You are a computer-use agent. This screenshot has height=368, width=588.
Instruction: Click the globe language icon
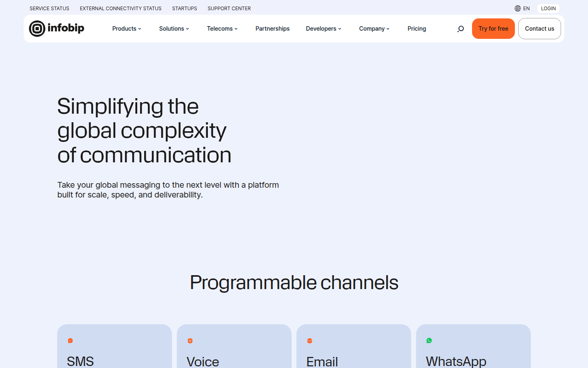[x=518, y=8]
